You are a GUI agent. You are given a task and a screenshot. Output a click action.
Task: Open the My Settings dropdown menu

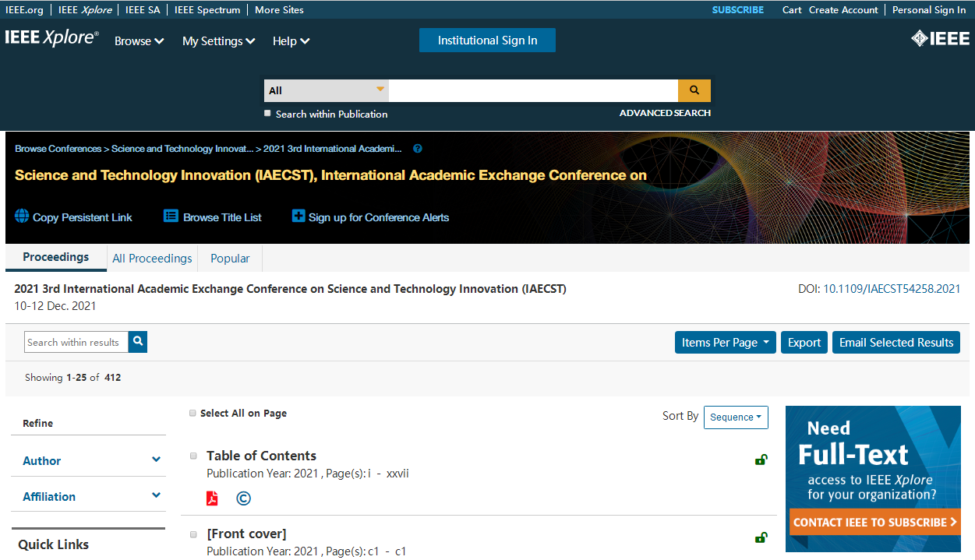(x=219, y=41)
